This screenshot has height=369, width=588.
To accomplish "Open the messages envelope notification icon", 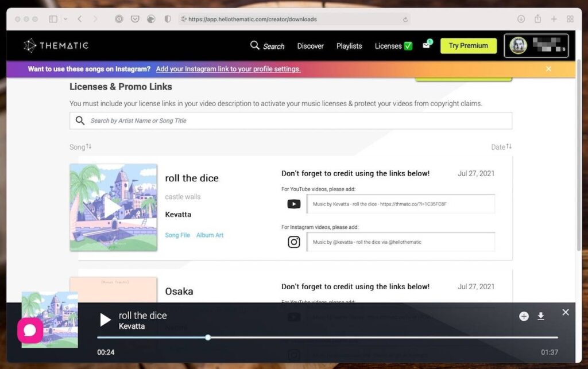I will pyautogui.click(x=427, y=45).
